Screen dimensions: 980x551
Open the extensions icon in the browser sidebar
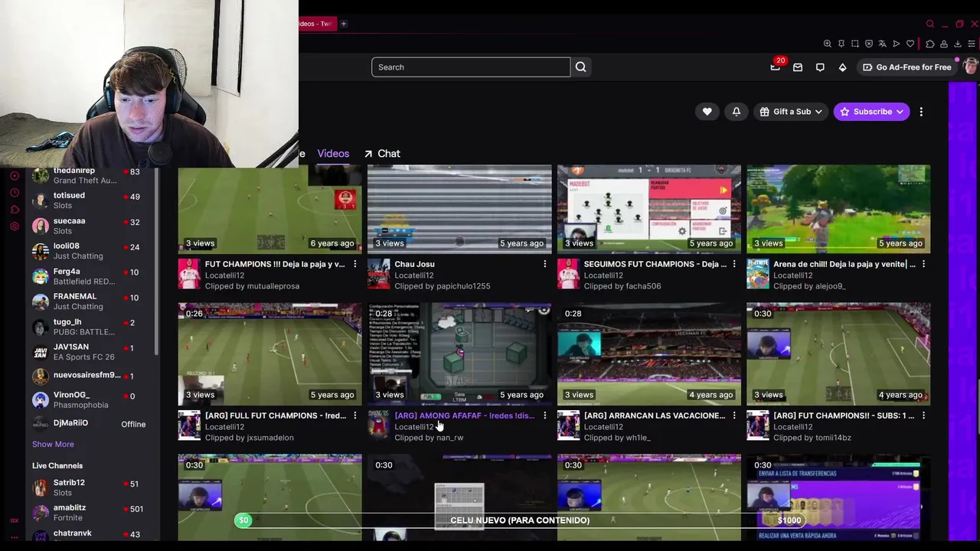pyautogui.click(x=15, y=210)
